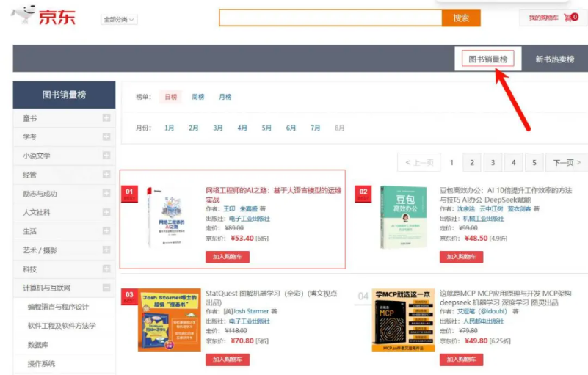The width and height of the screenshot is (588, 375).
Task: Open 数据库 subcategory
Action: 38,345
